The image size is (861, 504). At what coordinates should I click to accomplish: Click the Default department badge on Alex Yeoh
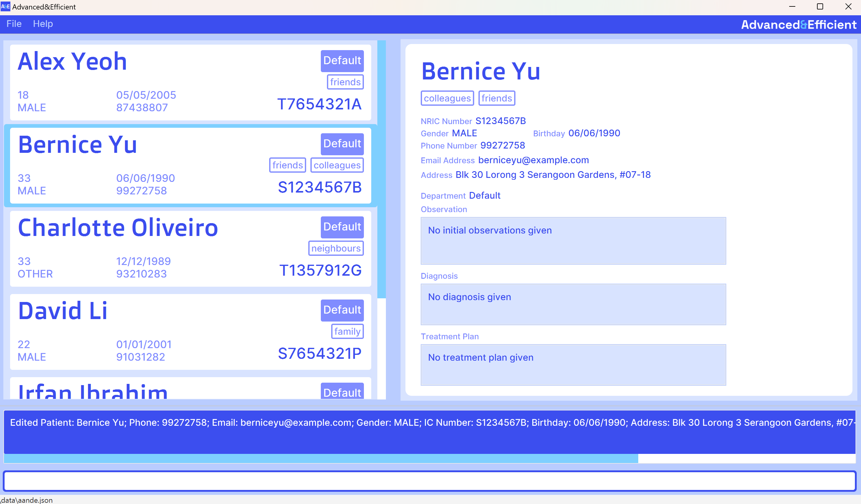(342, 61)
